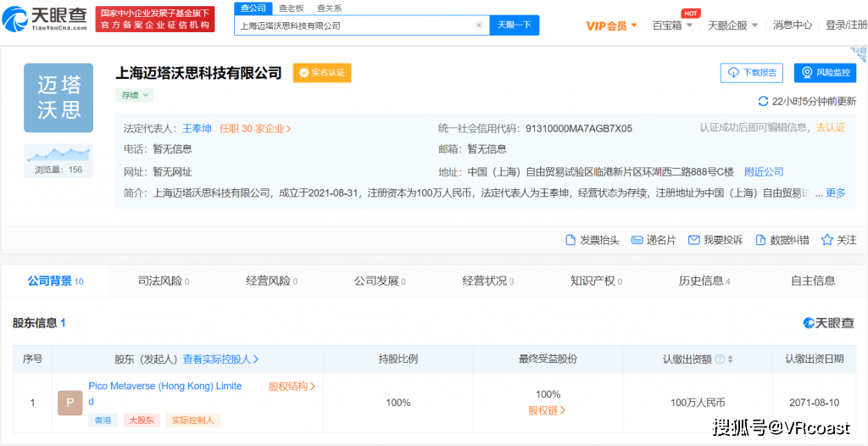The image size is (868, 446).
Task: Click the help icon beside 认缴出资额
Action: point(720,359)
